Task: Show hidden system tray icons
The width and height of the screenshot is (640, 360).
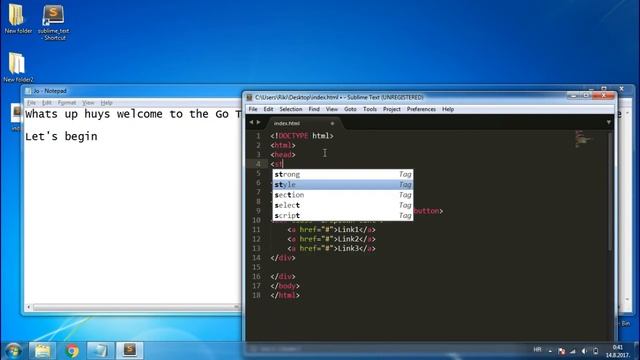Action: click(x=550, y=351)
